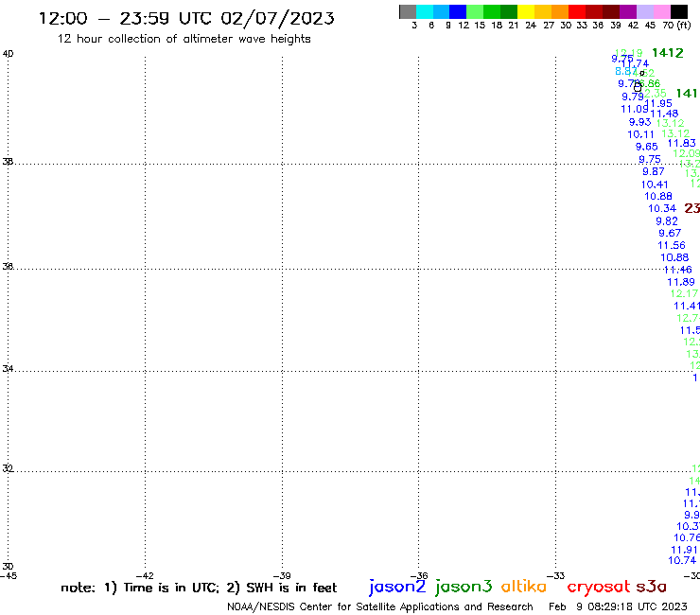Click the wave height value "11.48"
The height and width of the screenshot is (615, 700).
[x=664, y=114]
